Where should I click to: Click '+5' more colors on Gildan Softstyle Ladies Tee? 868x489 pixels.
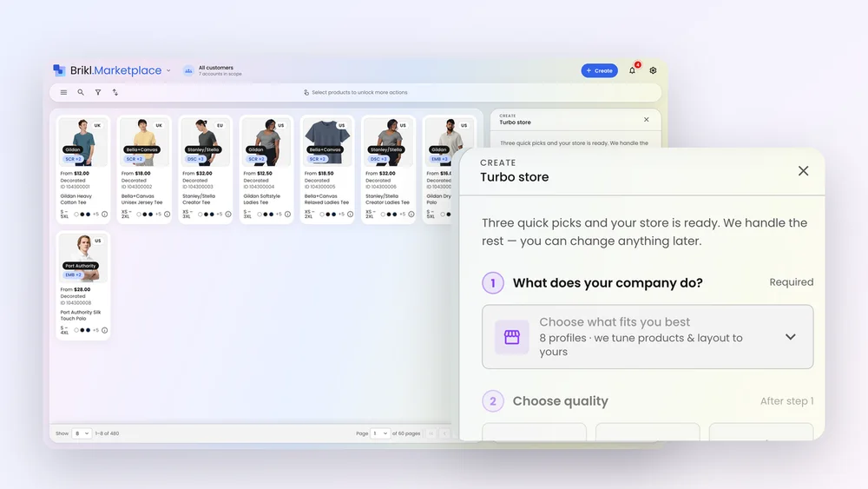click(279, 215)
